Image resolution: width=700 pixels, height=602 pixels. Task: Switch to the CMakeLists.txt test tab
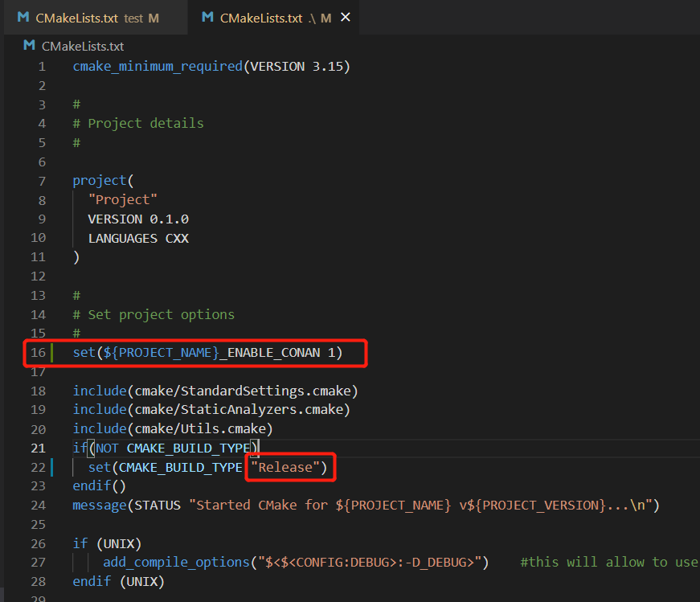pyautogui.click(x=96, y=18)
